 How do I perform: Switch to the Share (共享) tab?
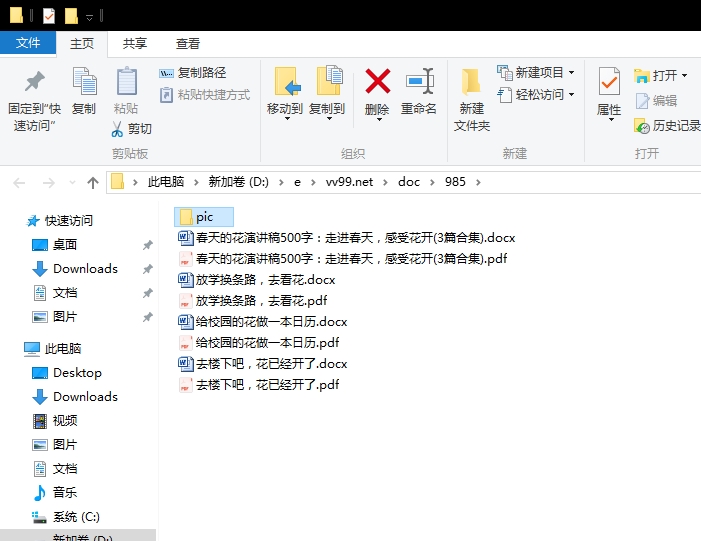pyautogui.click(x=135, y=43)
